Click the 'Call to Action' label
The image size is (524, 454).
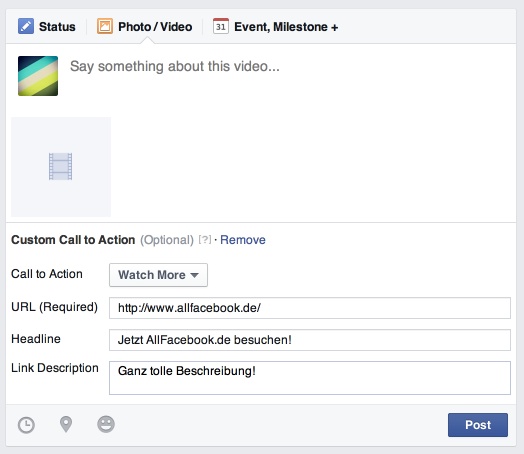(47, 274)
